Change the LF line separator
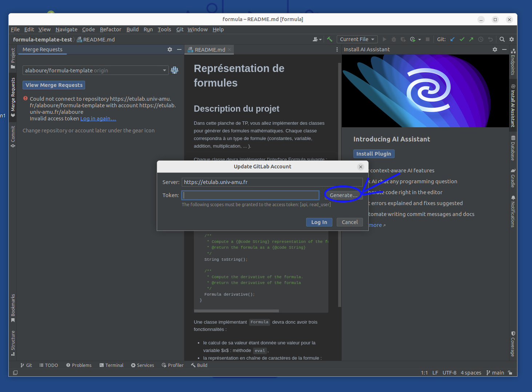This screenshot has width=532, height=392. click(x=435, y=373)
